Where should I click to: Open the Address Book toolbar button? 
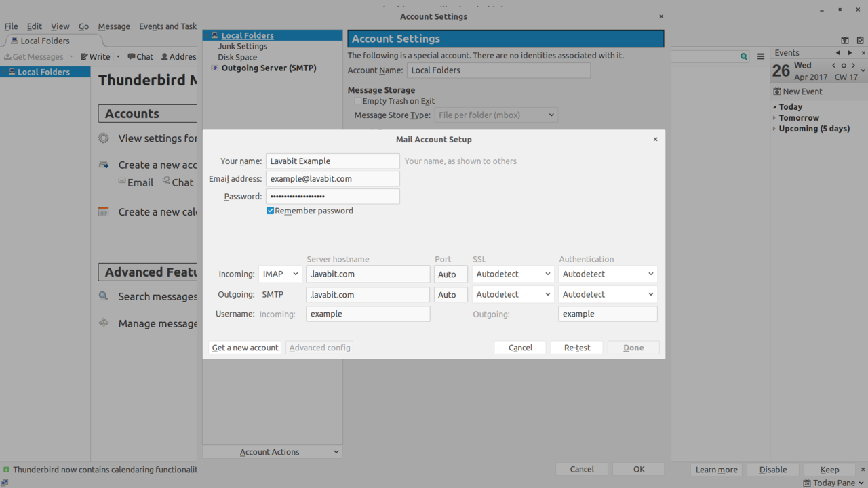pos(178,57)
